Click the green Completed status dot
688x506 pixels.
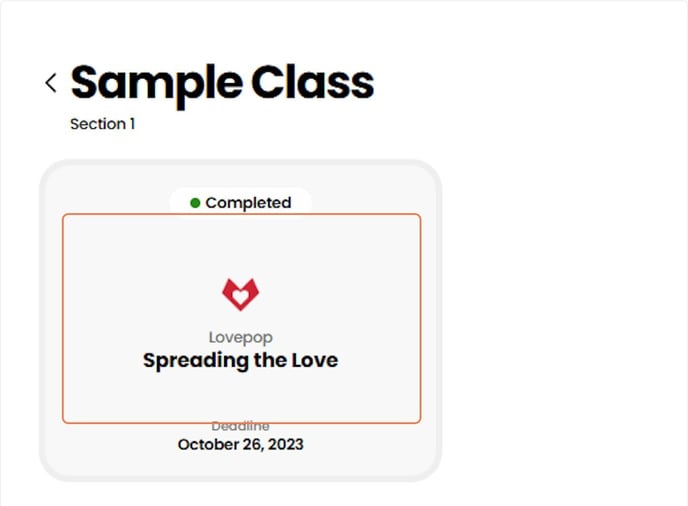point(195,203)
